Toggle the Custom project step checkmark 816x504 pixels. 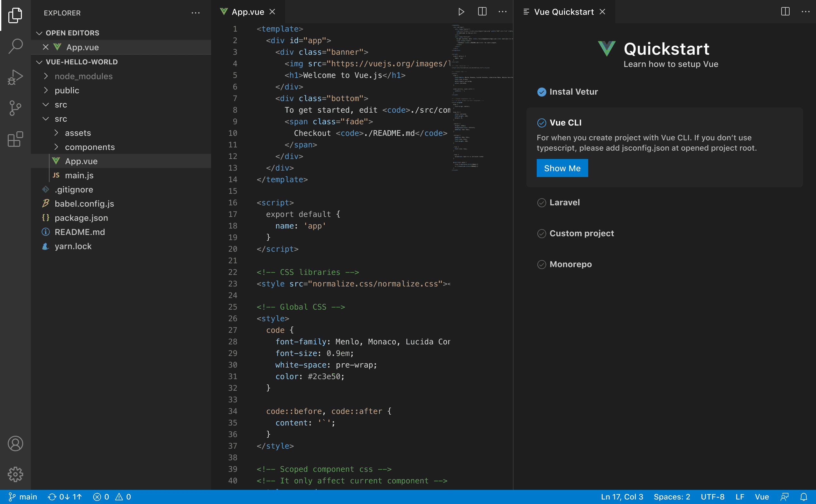[x=542, y=234]
